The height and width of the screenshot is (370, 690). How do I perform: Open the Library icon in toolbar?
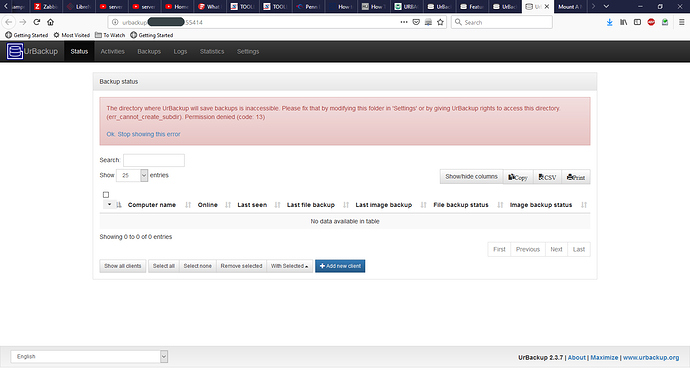tap(624, 22)
